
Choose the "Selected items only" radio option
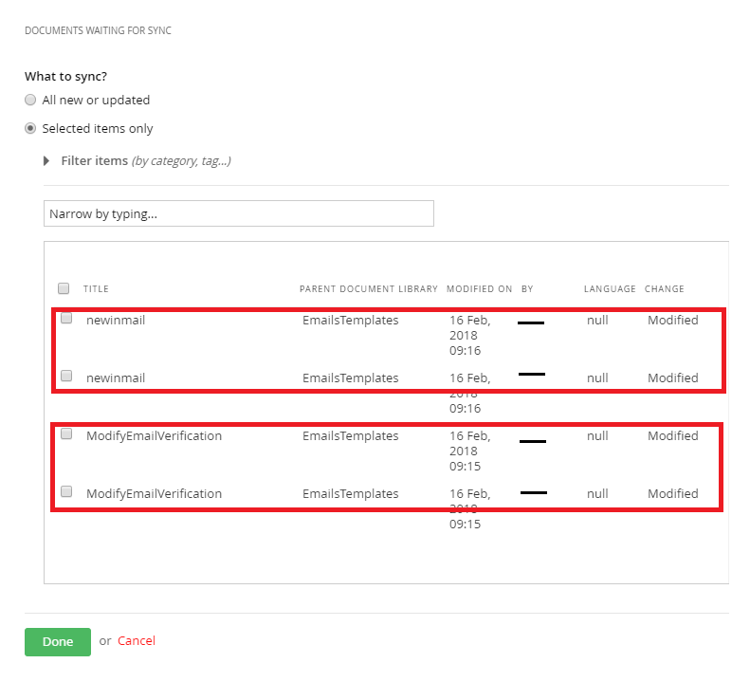click(x=30, y=128)
